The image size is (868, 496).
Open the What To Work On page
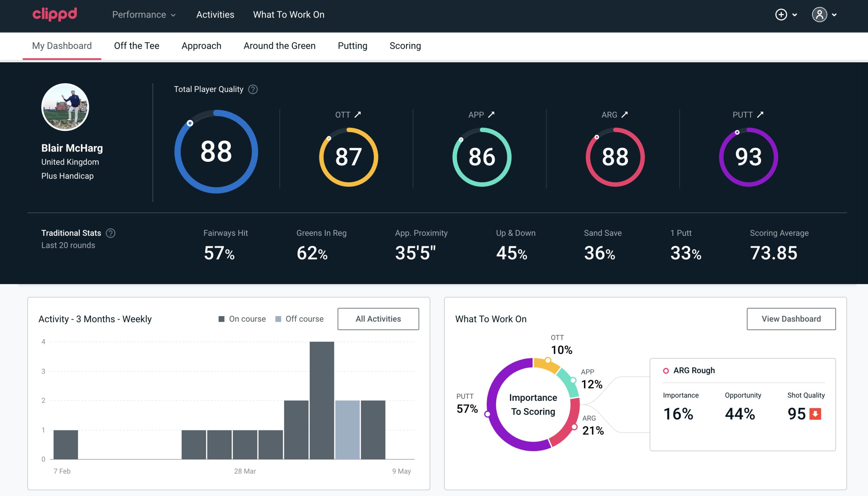coord(288,15)
